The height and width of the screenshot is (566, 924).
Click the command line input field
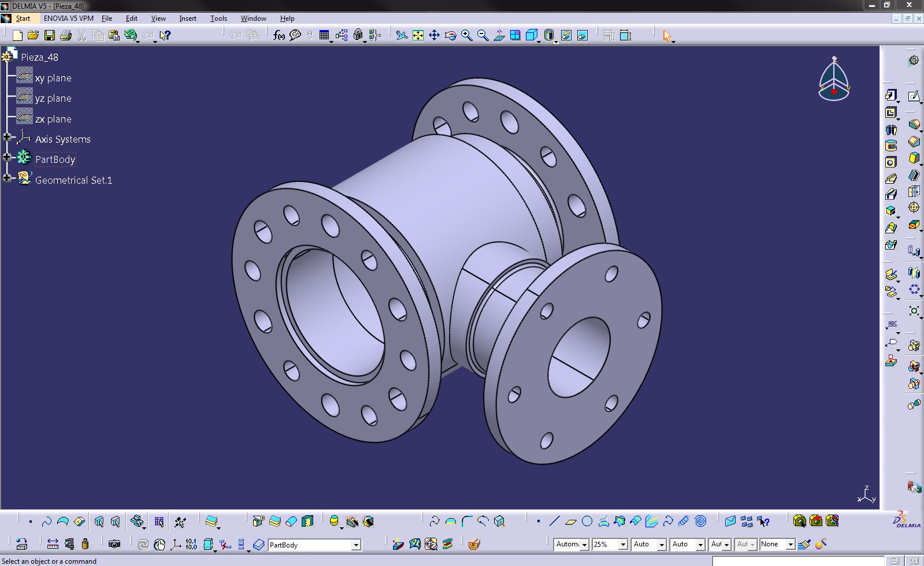799,561
